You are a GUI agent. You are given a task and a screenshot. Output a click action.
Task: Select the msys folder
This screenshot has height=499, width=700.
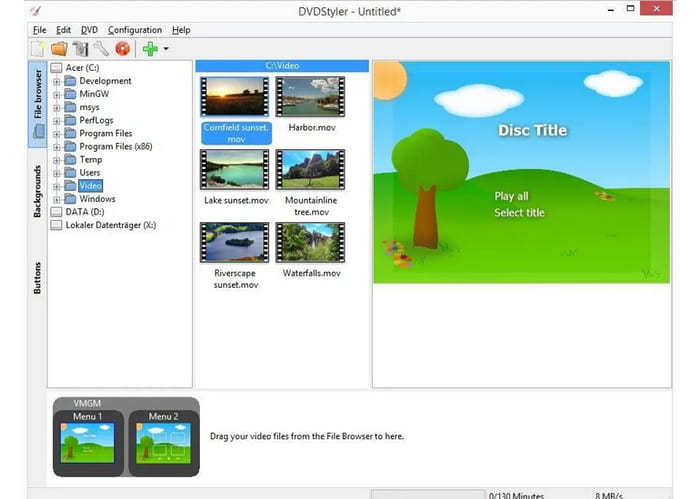click(x=89, y=107)
